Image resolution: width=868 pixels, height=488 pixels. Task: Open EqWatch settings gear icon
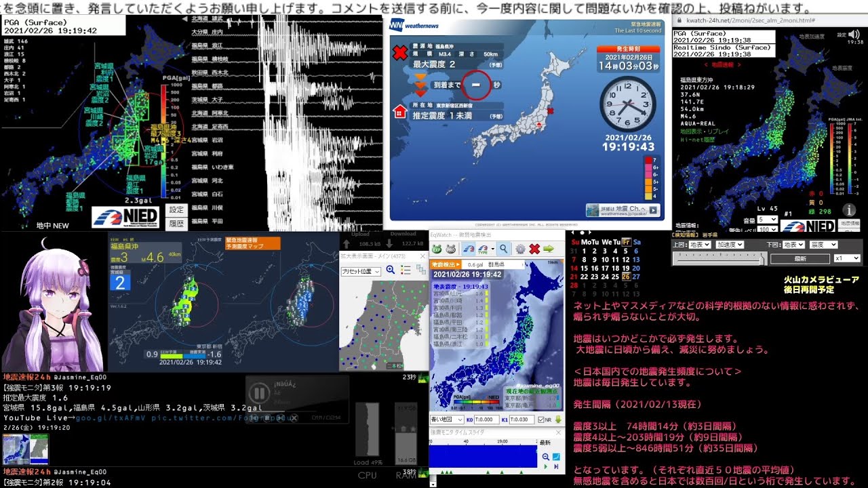pos(520,249)
